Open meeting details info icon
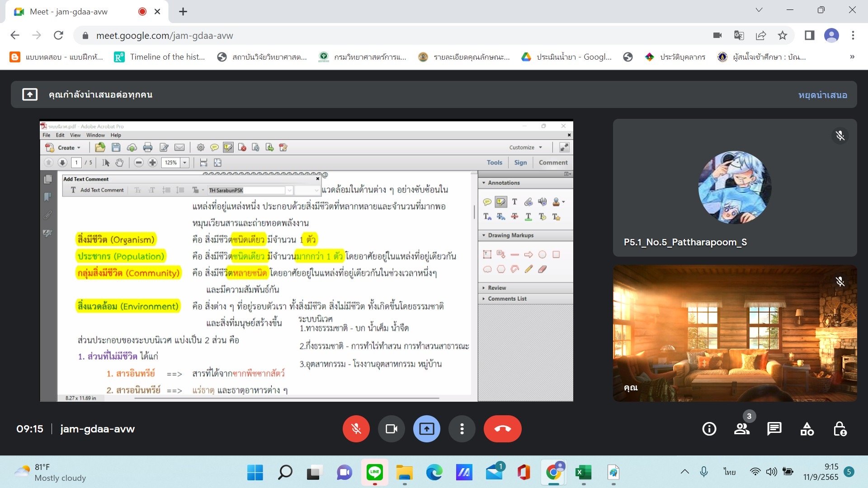 709,429
